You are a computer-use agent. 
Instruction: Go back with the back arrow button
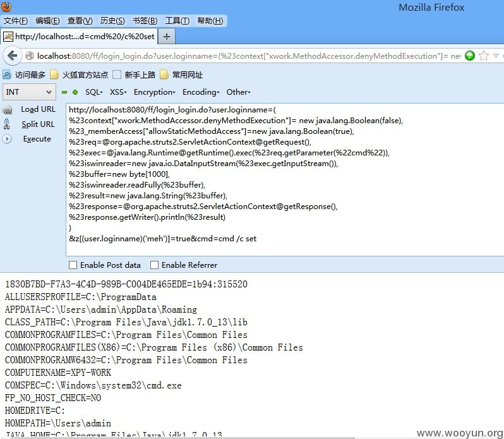pyautogui.click(x=12, y=56)
